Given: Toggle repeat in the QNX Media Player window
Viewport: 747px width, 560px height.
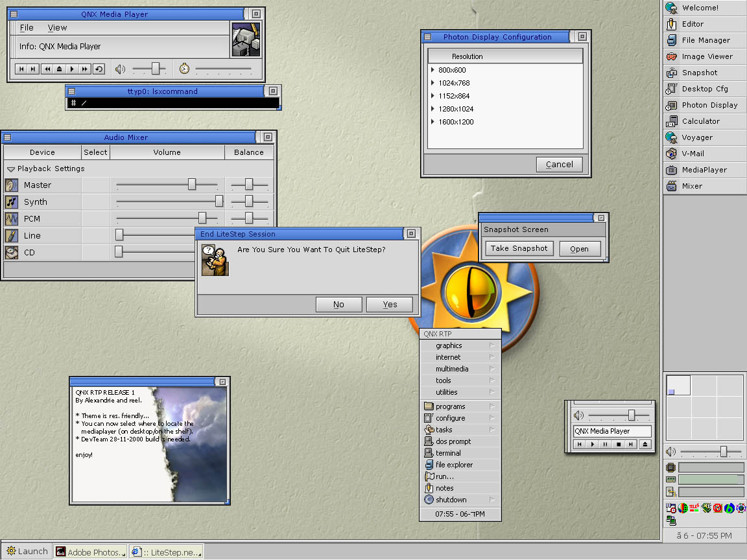Looking at the screenshot, I should [99, 69].
